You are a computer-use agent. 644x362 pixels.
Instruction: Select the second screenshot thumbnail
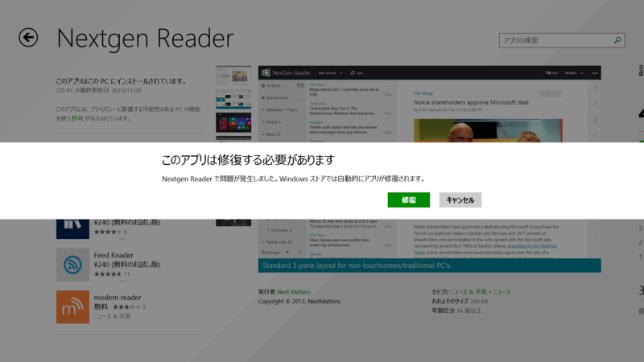point(233,99)
